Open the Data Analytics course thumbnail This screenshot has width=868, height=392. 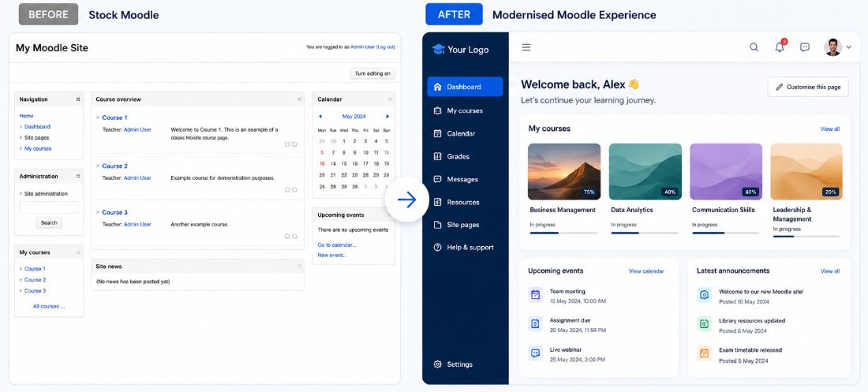pyautogui.click(x=645, y=172)
